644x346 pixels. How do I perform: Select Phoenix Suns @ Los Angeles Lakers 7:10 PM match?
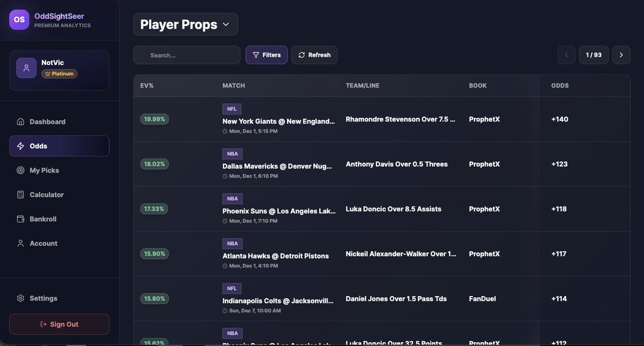point(279,211)
